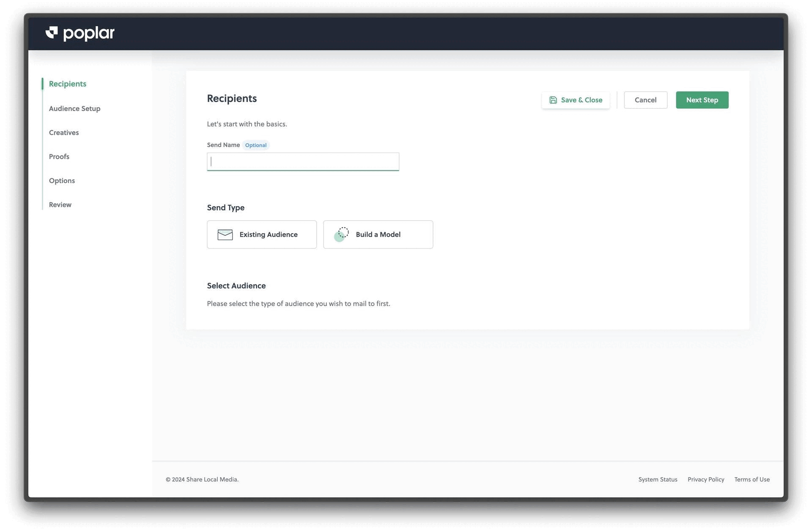Choose Build a Model send type
The height and width of the screenshot is (530, 812).
(378, 235)
